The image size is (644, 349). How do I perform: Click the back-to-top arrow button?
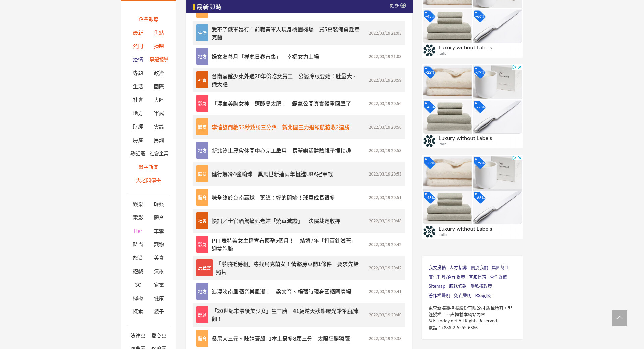tap(619, 318)
